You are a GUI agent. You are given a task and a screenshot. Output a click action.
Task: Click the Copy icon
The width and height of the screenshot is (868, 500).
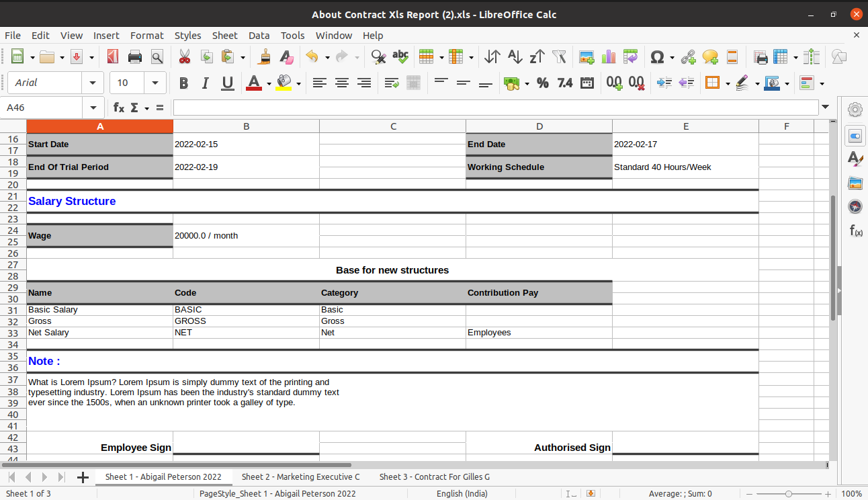coord(206,57)
